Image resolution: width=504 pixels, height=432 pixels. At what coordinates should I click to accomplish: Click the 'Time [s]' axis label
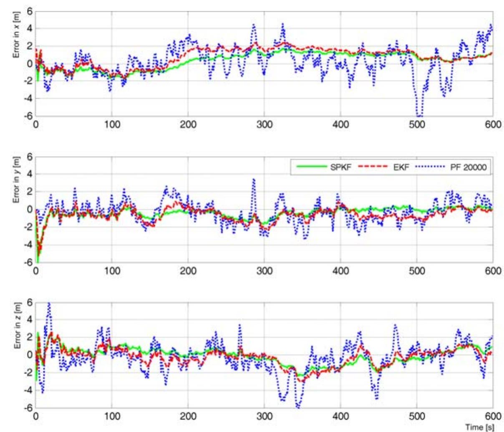(481, 427)
